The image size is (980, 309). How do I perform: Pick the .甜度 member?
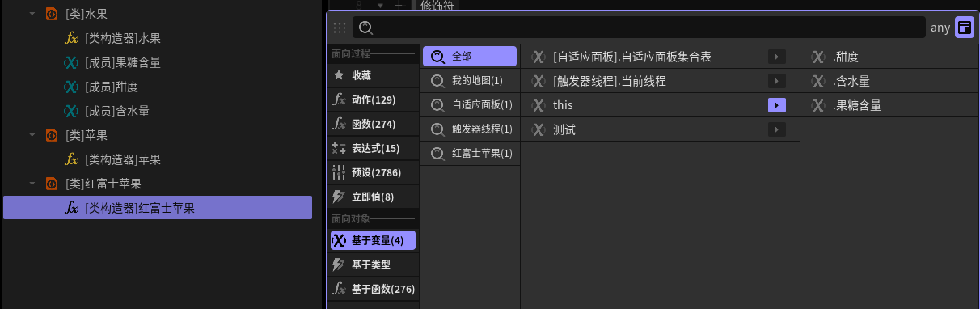point(890,57)
